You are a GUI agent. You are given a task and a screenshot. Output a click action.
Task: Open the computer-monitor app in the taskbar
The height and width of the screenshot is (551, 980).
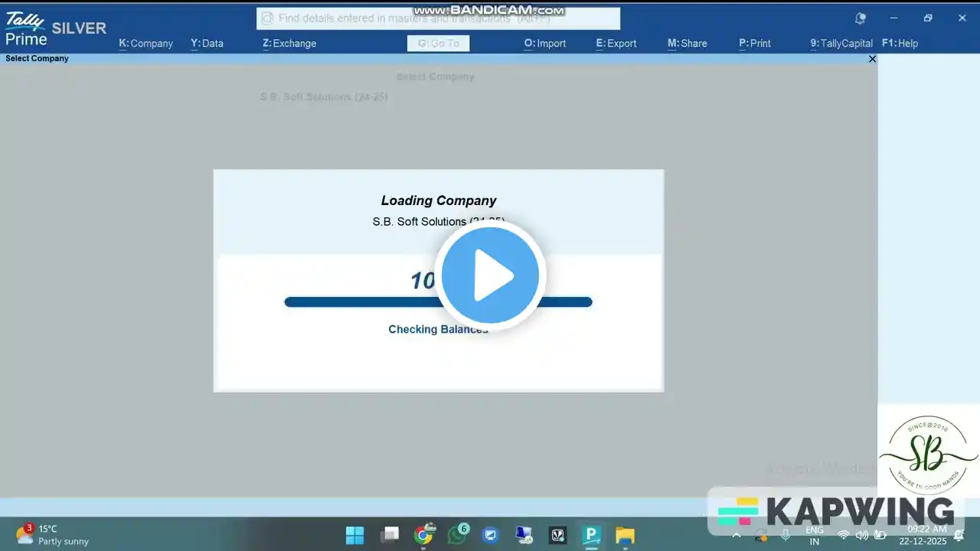[x=524, y=535]
